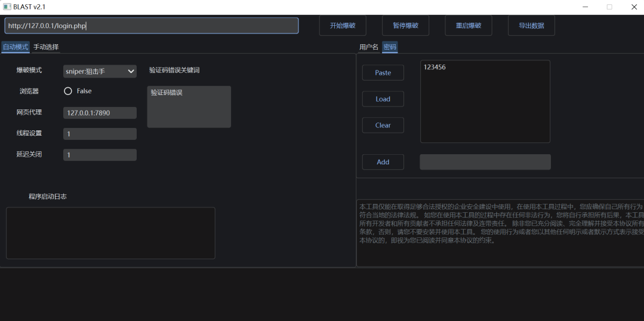Switch to the 自动模式 tab
Viewport: 644px width, 321px height.
coord(16,47)
